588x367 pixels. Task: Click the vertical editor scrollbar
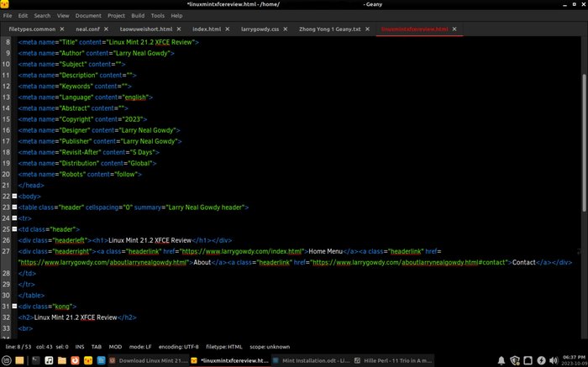585,143
